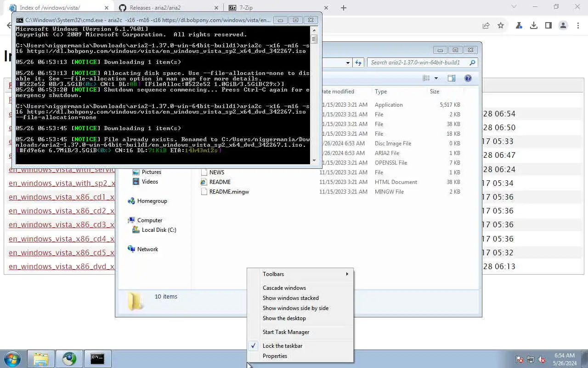Open the en_windows_vista_with_sp2 link
The width and height of the screenshot is (588, 368).
click(62, 183)
